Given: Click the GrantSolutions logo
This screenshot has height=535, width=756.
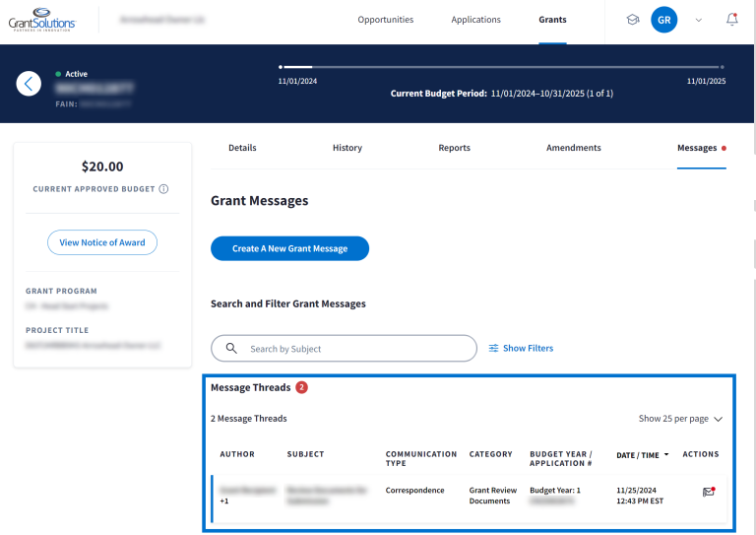Looking at the screenshot, I should (x=41, y=20).
